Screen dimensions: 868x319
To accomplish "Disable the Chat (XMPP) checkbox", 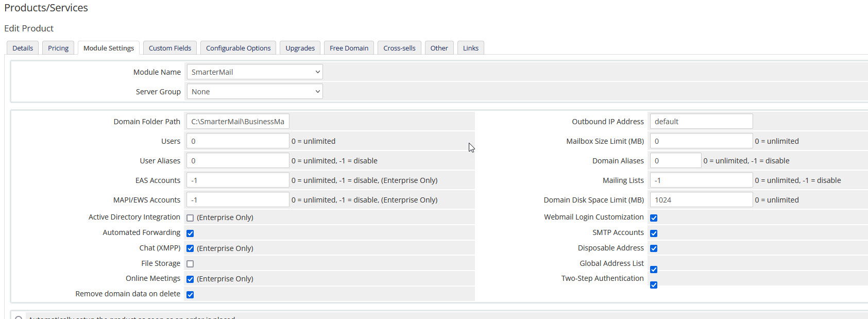I will pos(190,248).
